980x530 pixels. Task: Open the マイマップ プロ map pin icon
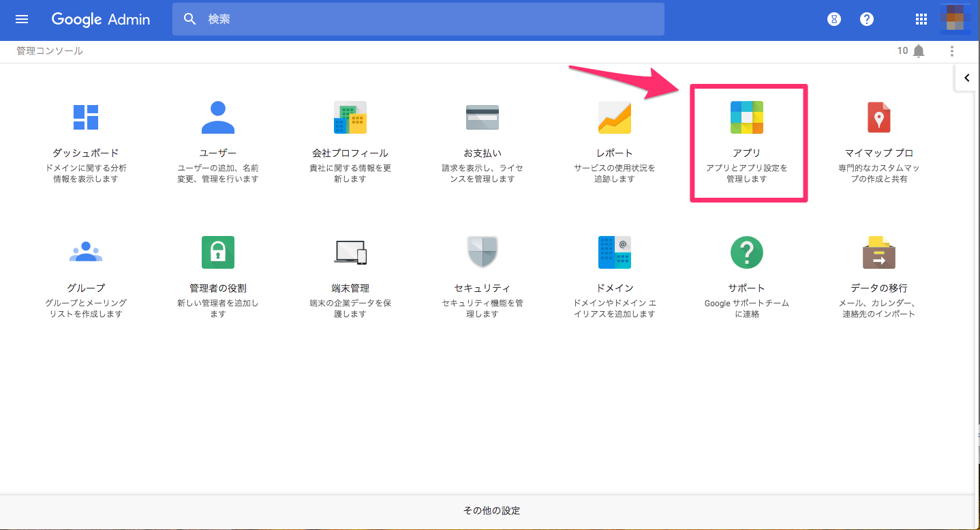879,117
